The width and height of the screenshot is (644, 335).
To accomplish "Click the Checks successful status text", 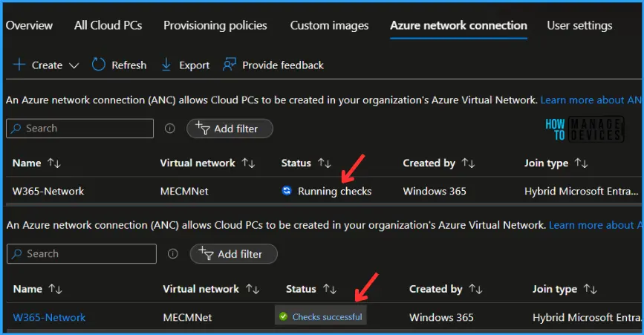I will [327, 317].
